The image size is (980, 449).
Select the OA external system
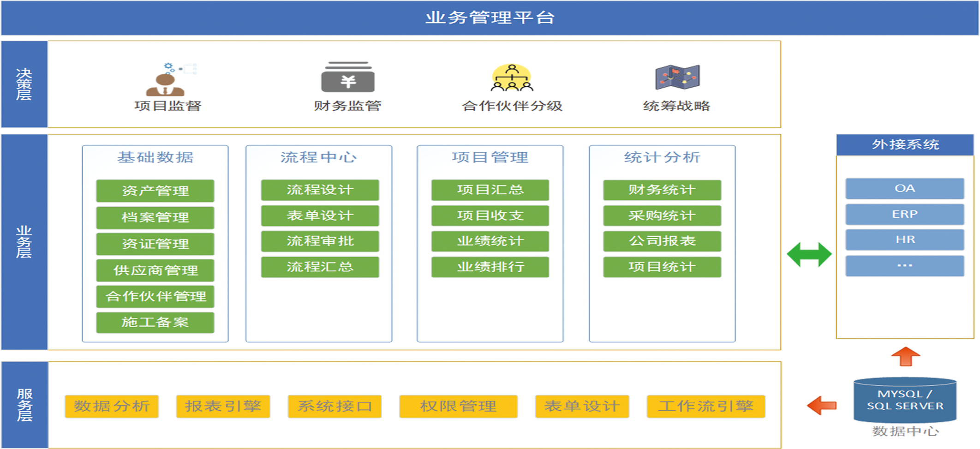[904, 188]
